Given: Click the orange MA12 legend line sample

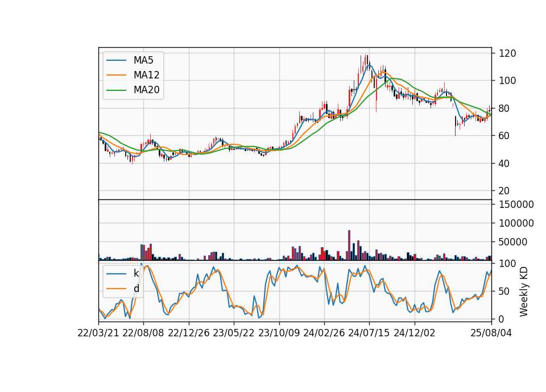Looking at the screenshot, I should coord(116,75).
